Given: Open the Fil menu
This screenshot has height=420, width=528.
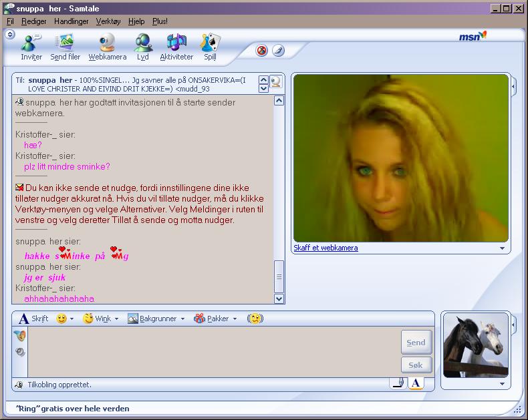Looking at the screenshot, I should click(x=10, y=21).
